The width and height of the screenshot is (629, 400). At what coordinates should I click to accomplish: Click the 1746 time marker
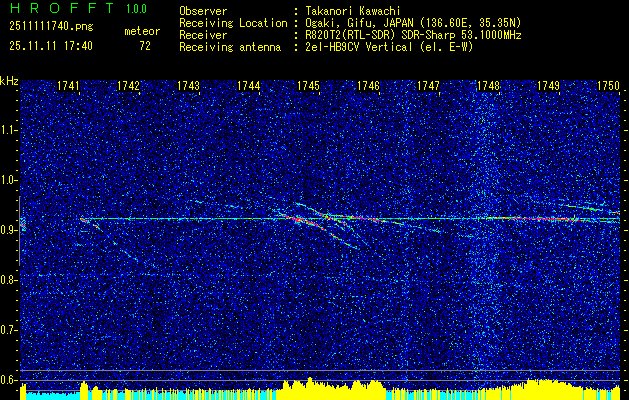coord(368,86)
